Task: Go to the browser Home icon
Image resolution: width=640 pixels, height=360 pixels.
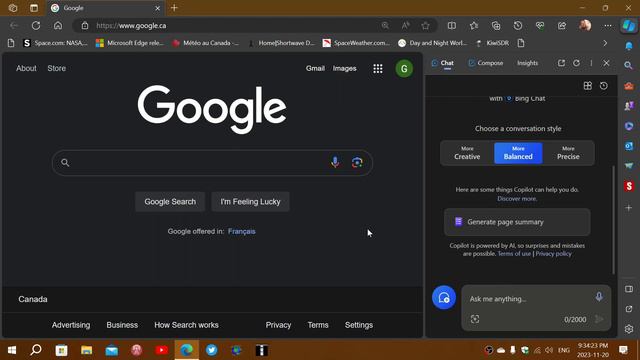Action: [x=58, y=26]
